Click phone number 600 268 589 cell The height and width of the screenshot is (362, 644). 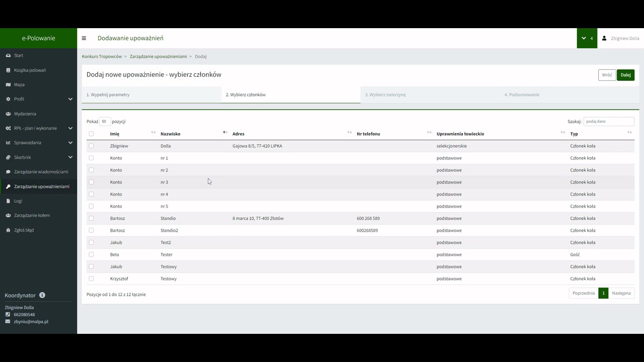368,218
